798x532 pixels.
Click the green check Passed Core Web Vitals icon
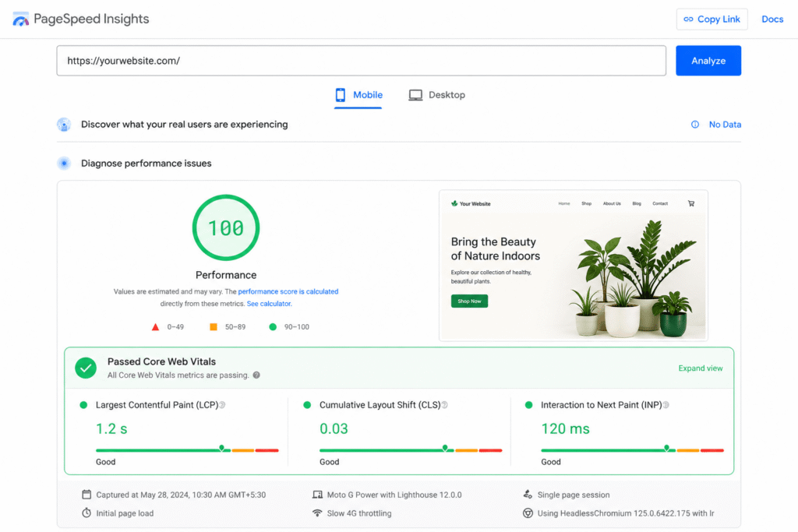click(86, 368)
